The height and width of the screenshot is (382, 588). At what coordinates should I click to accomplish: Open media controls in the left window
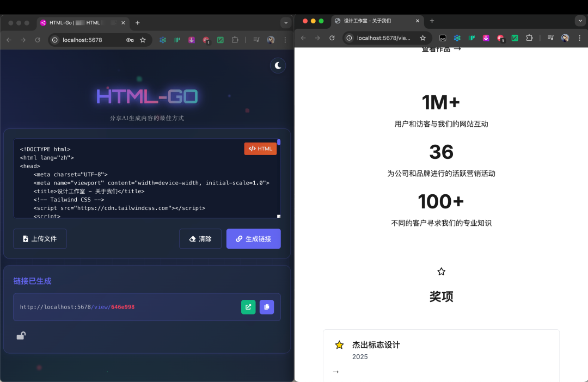256,40
